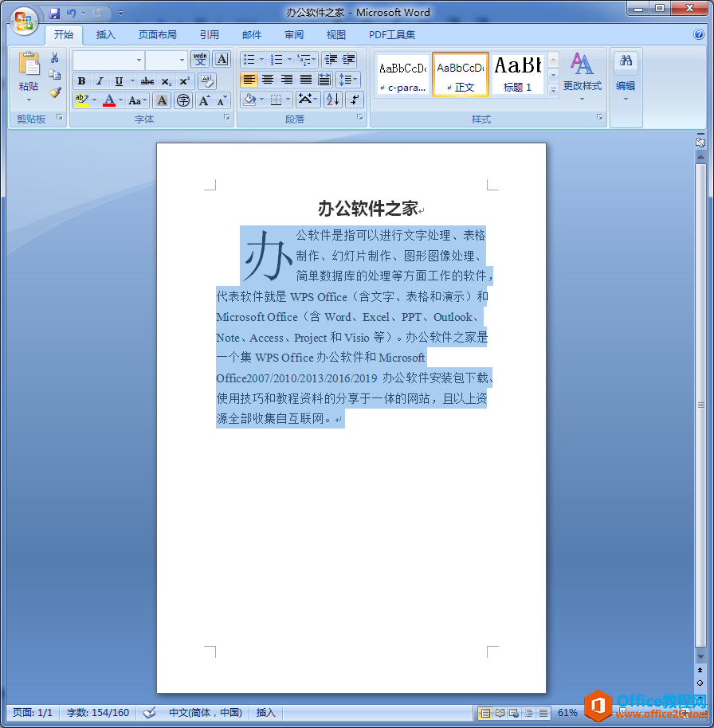This screenshot has width=714, height=728.
Task: Expand the bullets list dropdown arrow
Action: click(x=261, y=59)
